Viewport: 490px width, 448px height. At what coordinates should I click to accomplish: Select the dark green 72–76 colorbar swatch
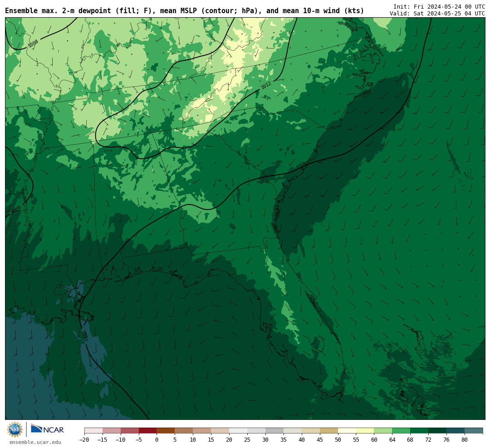pos(437,431)
